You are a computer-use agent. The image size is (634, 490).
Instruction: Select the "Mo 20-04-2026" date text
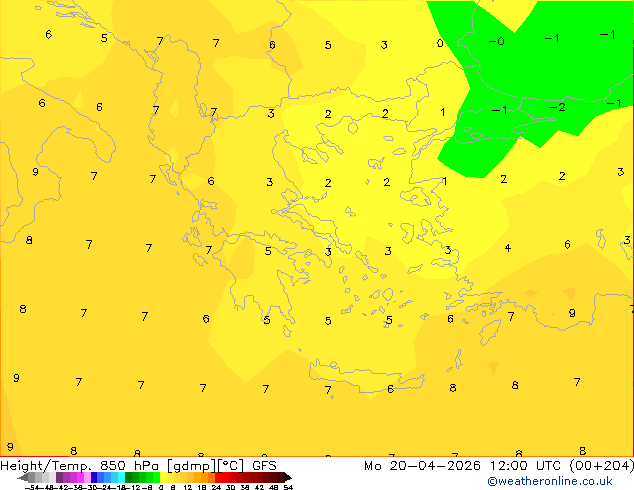point(422,466)
